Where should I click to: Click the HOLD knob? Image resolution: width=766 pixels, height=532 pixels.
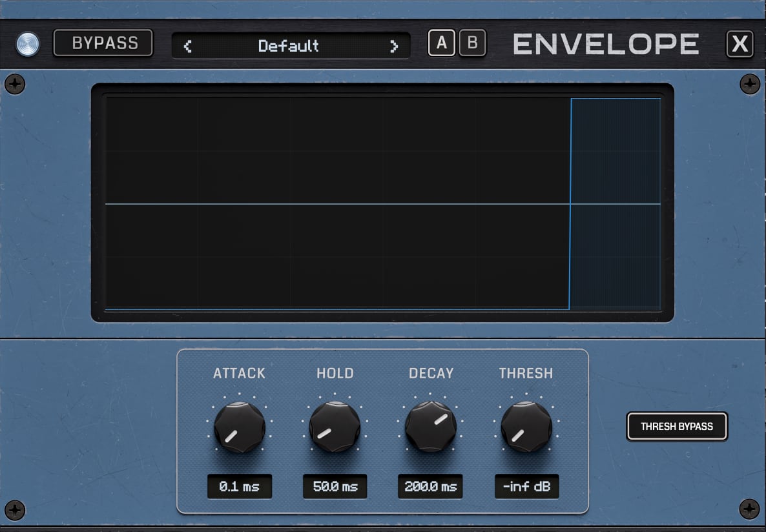[335, 427]
